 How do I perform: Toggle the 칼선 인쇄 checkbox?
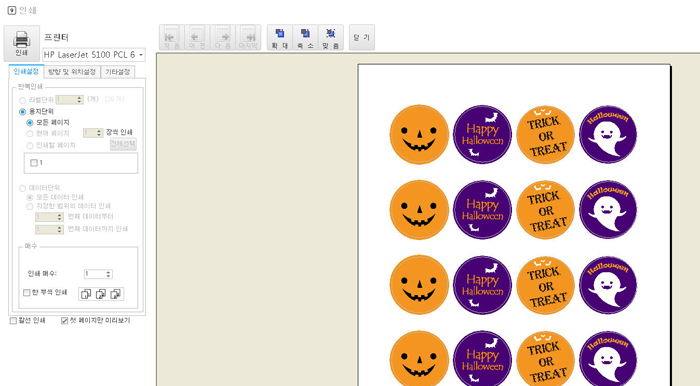[13, 320]
